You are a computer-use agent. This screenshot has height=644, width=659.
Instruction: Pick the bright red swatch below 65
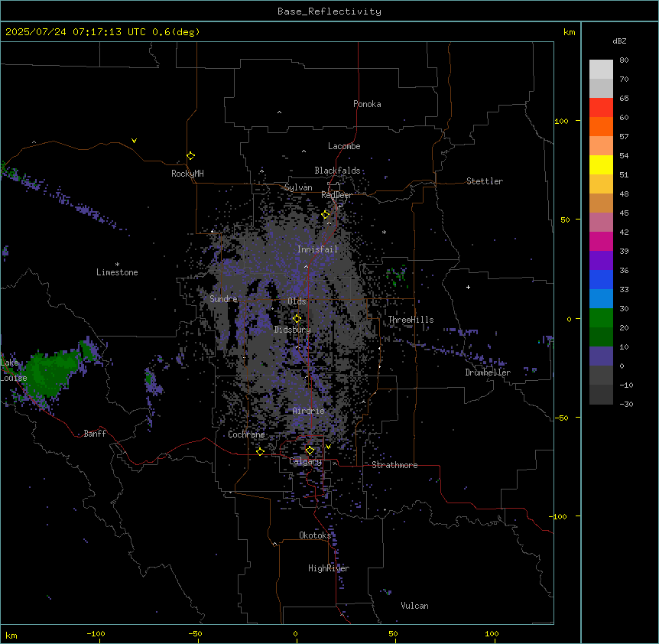click(601, 107)
